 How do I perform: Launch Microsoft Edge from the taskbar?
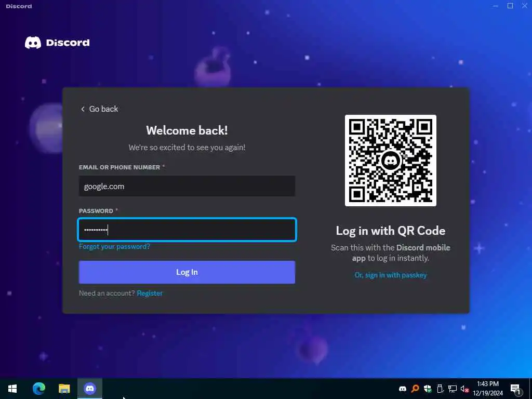[x=38, y=389]
